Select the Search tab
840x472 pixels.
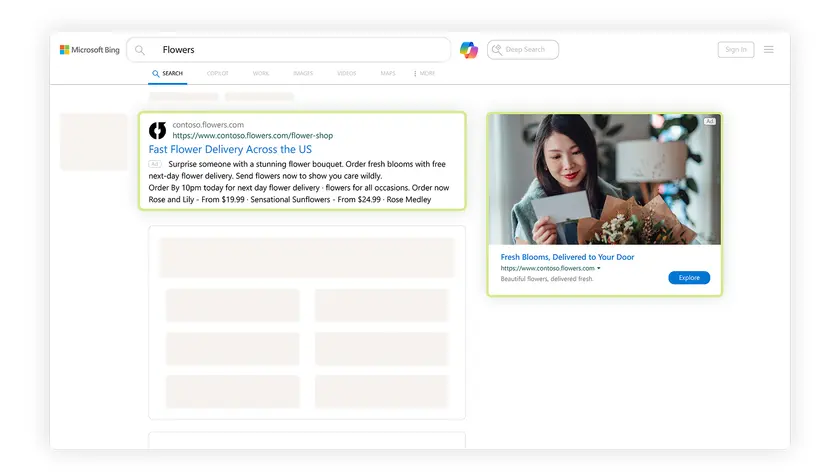point(167,73)
